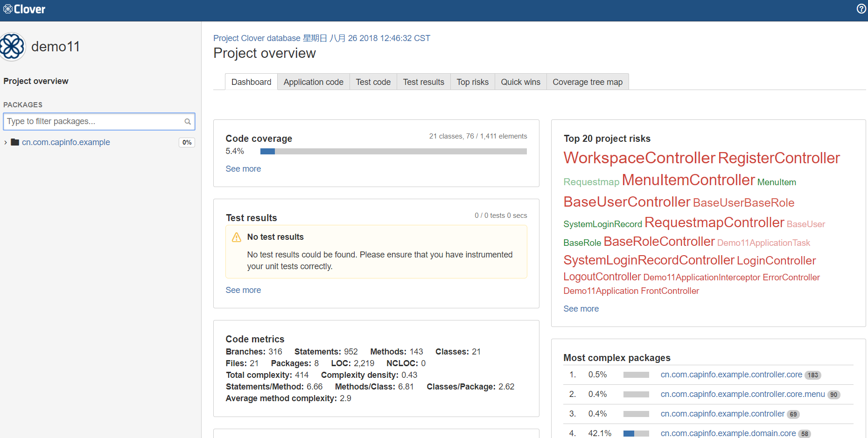This screenshot has width=868, height=438.
Task: Open the Test code tab
Action: point(373,82)
